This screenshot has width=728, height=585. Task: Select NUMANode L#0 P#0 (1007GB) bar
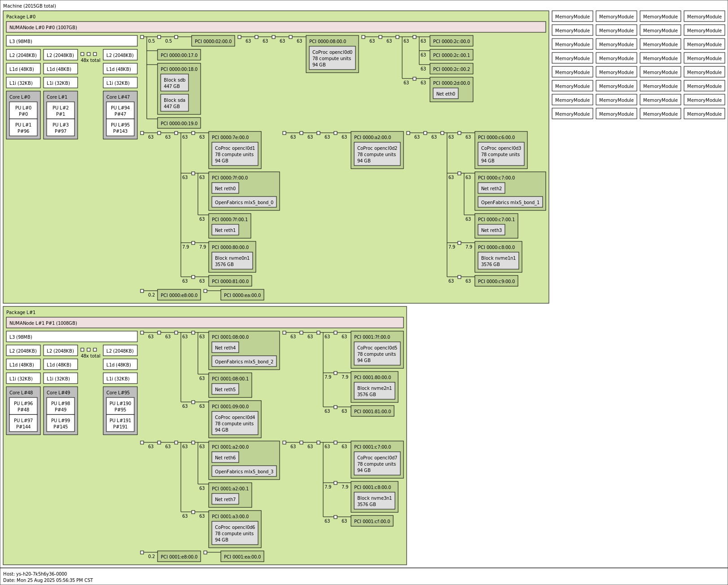[276, 27]
